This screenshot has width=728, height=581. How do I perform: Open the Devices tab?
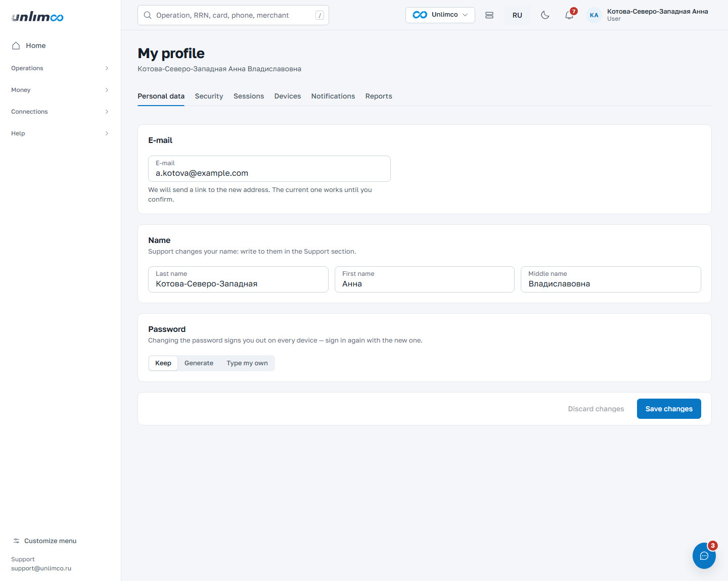(x=288, y=96)
